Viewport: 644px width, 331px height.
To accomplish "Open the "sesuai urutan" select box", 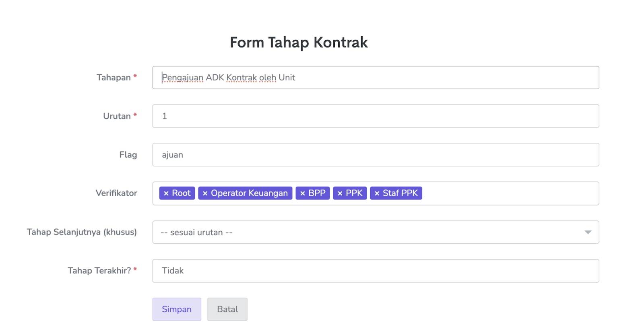I will (x=362, y=232).
